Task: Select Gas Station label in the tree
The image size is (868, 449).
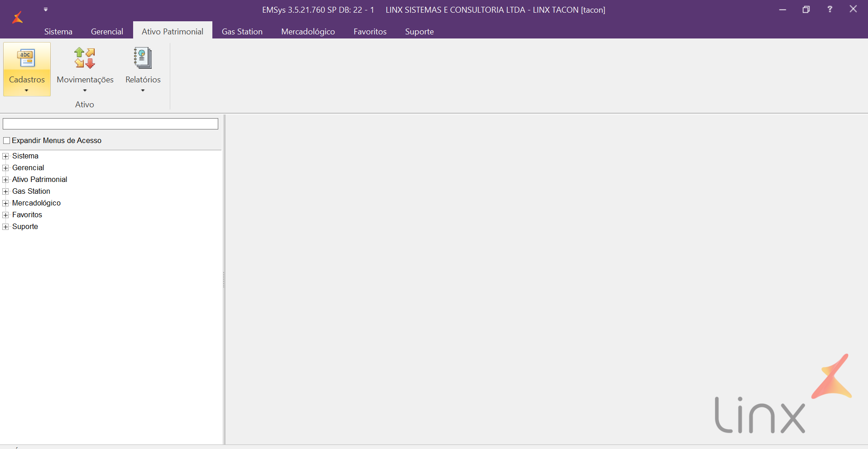Action: [31, 191]
